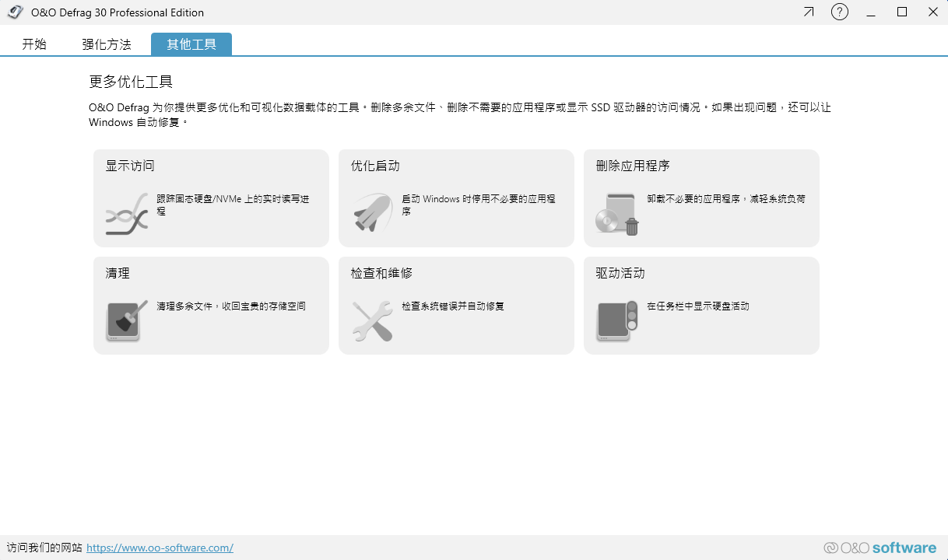Screen dimensions: 948x560
Task: Click the crossed-lines icon for 显示访问
Action: point(126,215)
